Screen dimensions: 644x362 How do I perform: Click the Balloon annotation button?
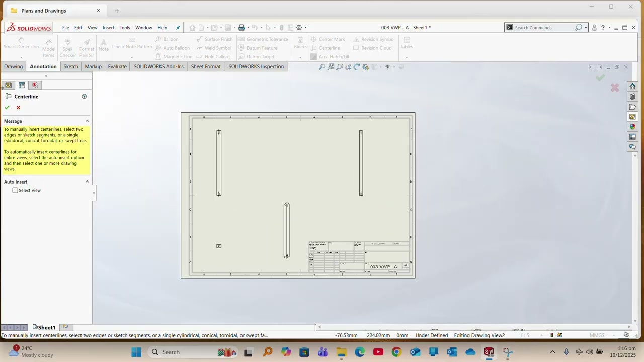click(167, 39)
